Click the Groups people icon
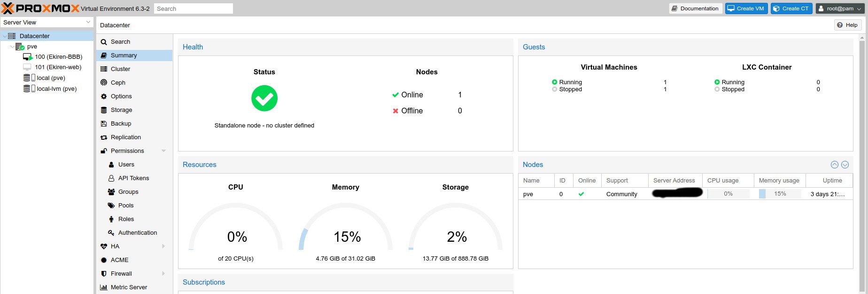This screenshot has width=868, height=294. 111,192
